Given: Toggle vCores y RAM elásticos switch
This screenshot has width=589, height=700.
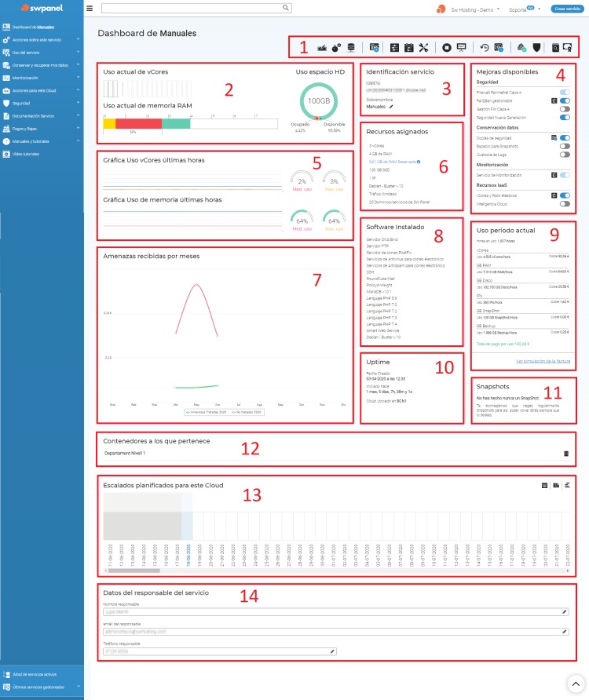Looking at the screenshot, I should [565, 195].
